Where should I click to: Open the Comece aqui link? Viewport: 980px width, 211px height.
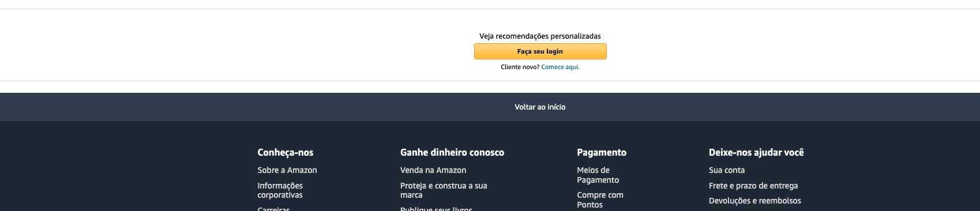pyautogui.click(x=560, y=67)
